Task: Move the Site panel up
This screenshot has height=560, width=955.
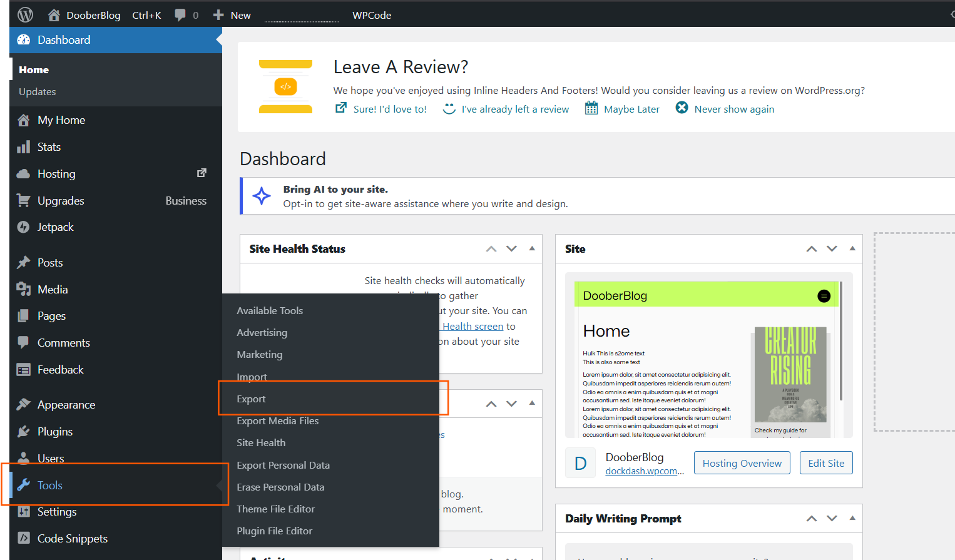Action: coord(812,249)
